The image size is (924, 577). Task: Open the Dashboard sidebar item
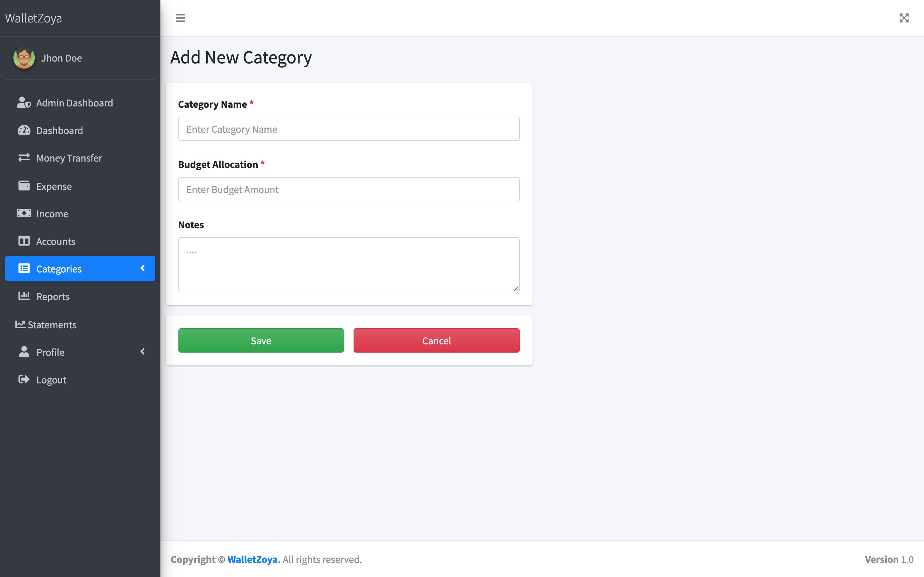60,130
